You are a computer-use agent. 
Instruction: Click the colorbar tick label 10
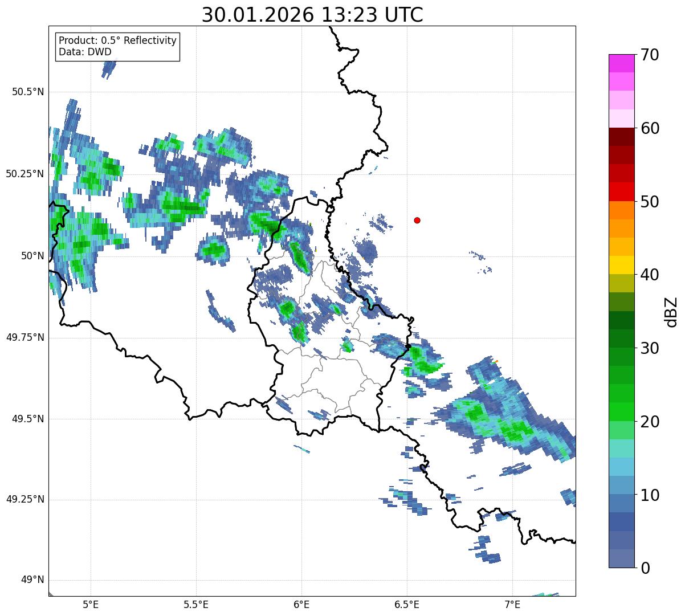[650, 495]
